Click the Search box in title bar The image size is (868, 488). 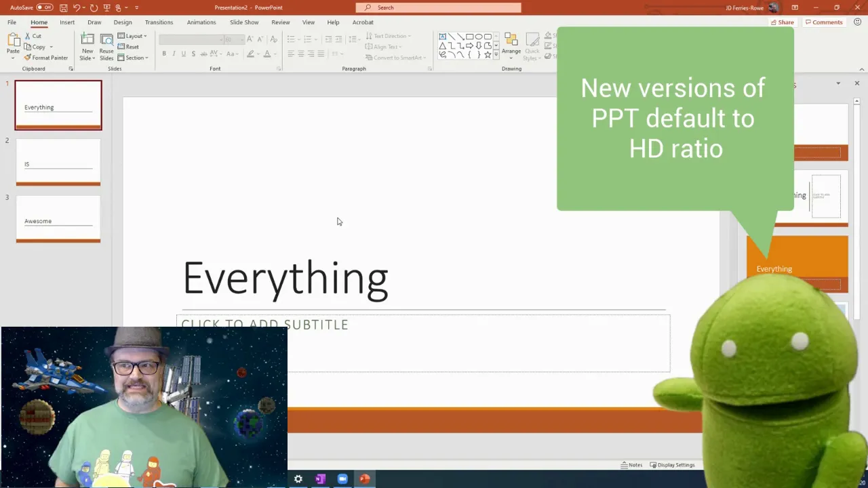pos(439,7)
